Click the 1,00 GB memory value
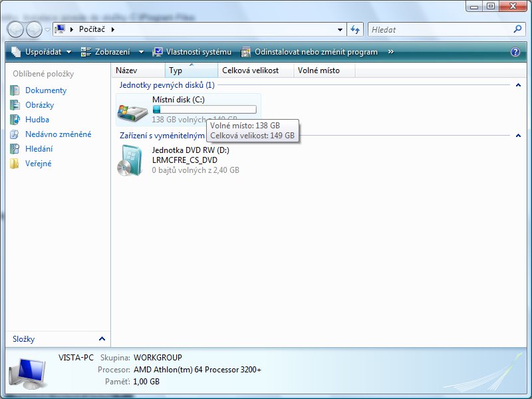The height and width of the screenshot is (399, 532). click(146, 382)
